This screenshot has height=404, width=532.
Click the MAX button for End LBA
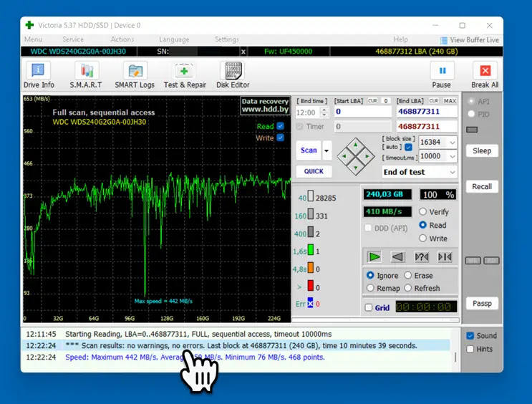(450, 101)
